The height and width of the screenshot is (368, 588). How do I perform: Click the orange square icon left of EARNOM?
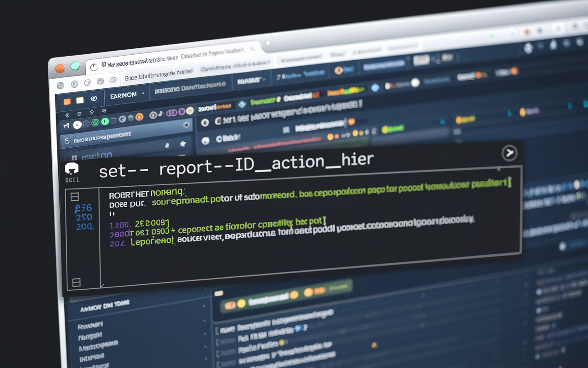(x=67, y=101)
